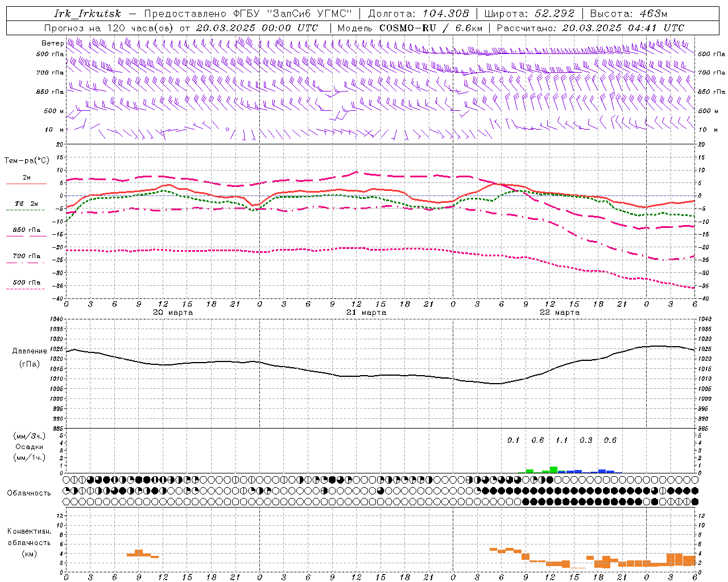Select the text Предоставлено ФГБУ "ЗапСиб УГМС"
This screenshot has width=728, height=582.
pos(248,14)
